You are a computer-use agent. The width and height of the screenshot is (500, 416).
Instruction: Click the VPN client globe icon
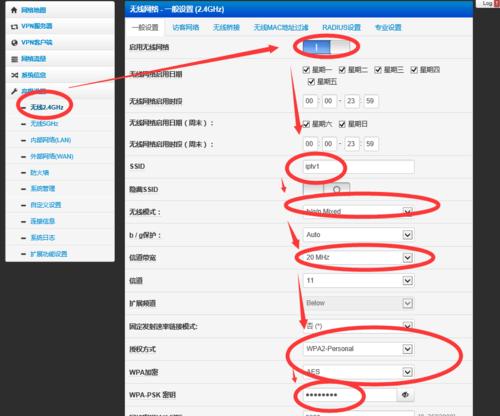tap(14, 43)
